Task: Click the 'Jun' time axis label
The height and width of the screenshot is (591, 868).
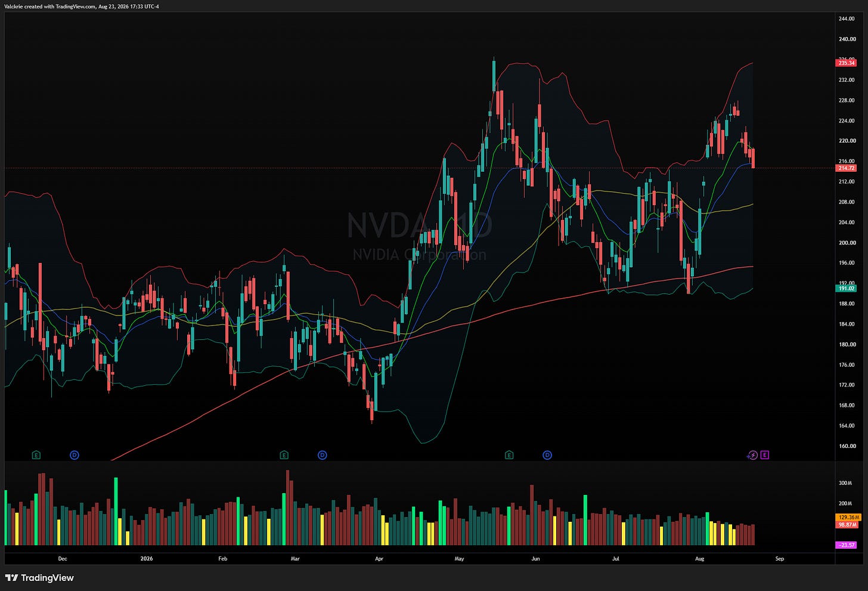Action: click(535, 559)
